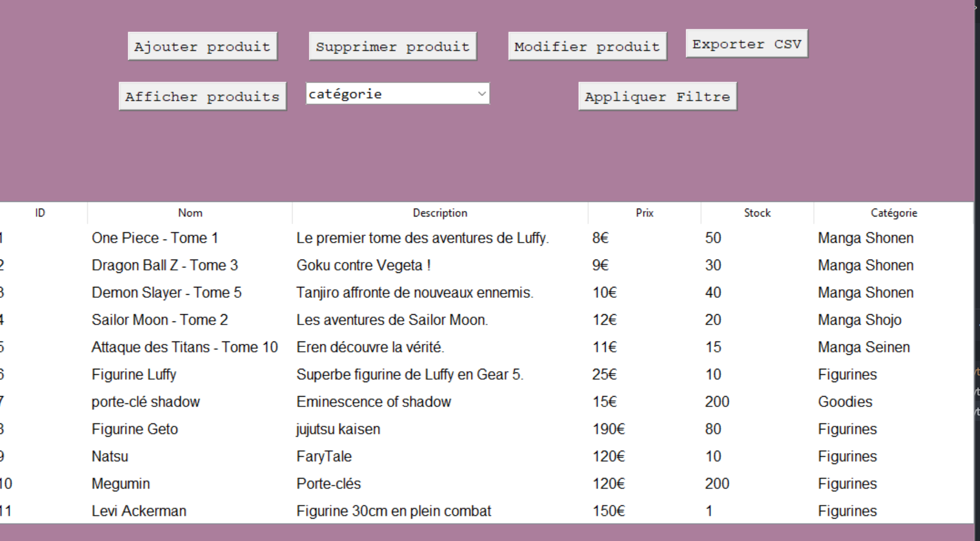Click the Manga Seinen category cell
This screenshot has height=541, width=980.
(x=863, y=347)
